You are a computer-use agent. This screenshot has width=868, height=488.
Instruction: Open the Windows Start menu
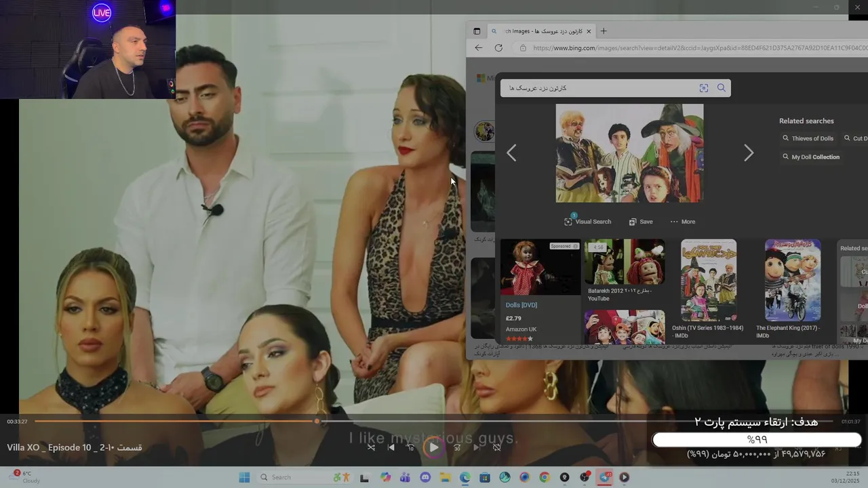tap(244, 477)
